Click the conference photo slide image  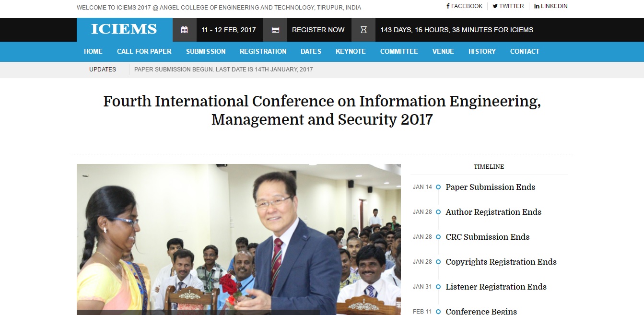[x=238, y=239]
